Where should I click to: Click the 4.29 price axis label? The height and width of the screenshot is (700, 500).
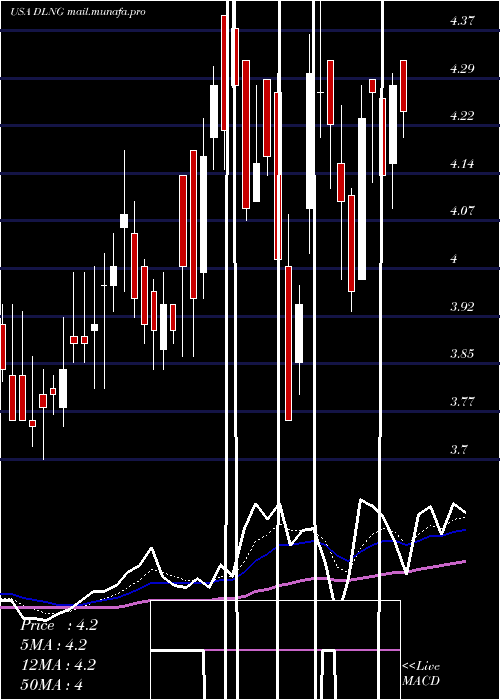pyautogui.click(x=462, y=69)
